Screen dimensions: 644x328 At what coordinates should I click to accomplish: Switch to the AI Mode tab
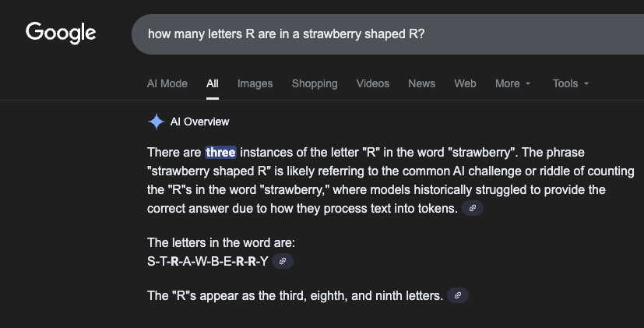coord(167,83)
